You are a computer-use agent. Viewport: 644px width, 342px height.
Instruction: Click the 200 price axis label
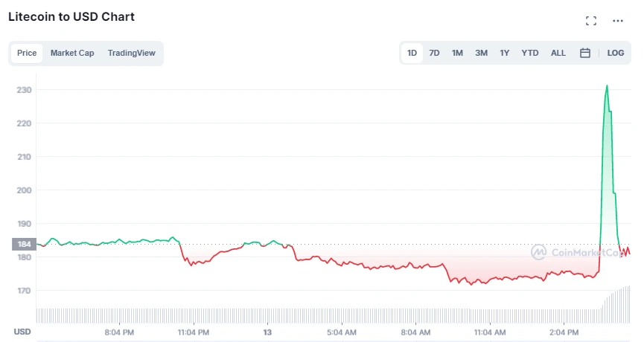(24, 190)
